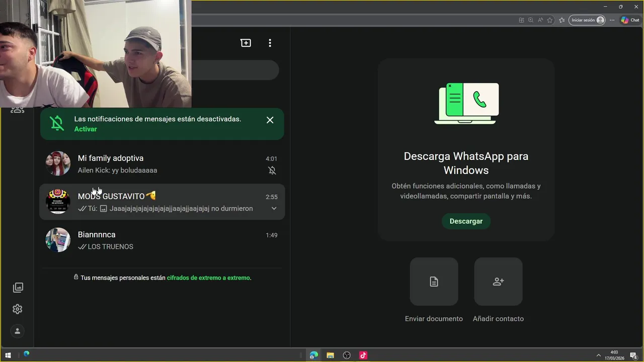Open the new chat icon
The height and width of the screenshot is (362, 644).
246,43
